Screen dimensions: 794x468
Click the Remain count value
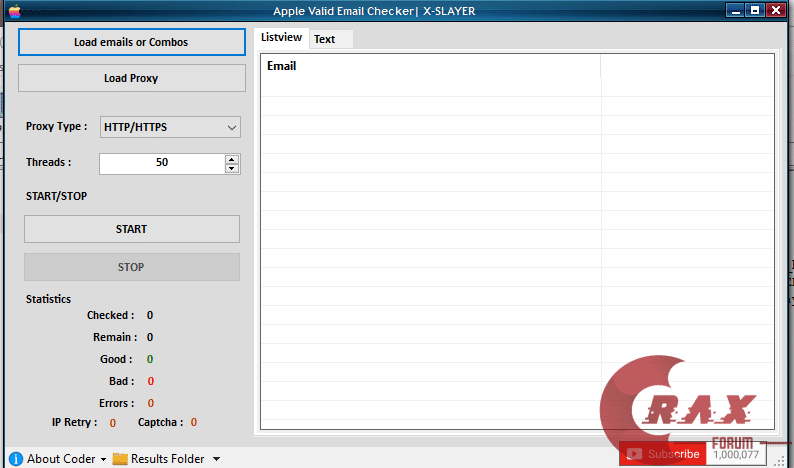click(x=150, y=337)
